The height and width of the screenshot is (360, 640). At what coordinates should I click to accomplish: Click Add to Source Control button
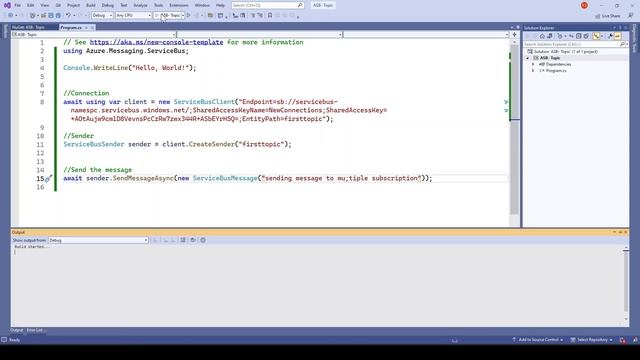click(538, 340)
